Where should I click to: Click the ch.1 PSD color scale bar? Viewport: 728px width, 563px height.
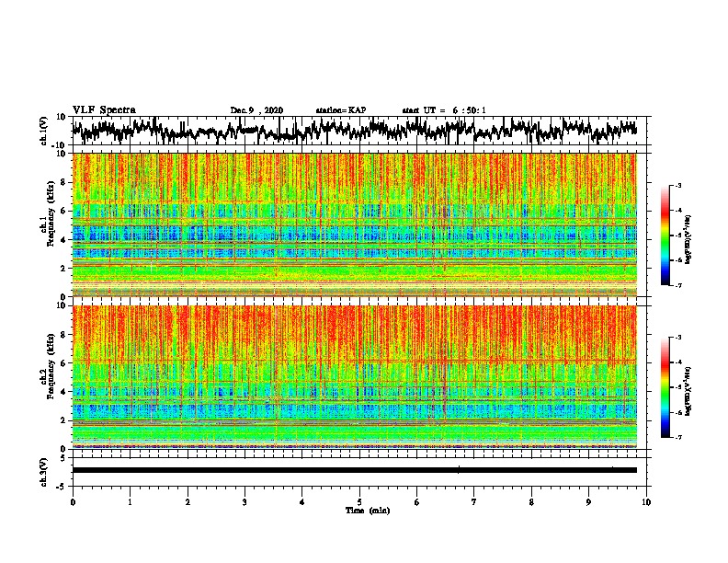665,236
